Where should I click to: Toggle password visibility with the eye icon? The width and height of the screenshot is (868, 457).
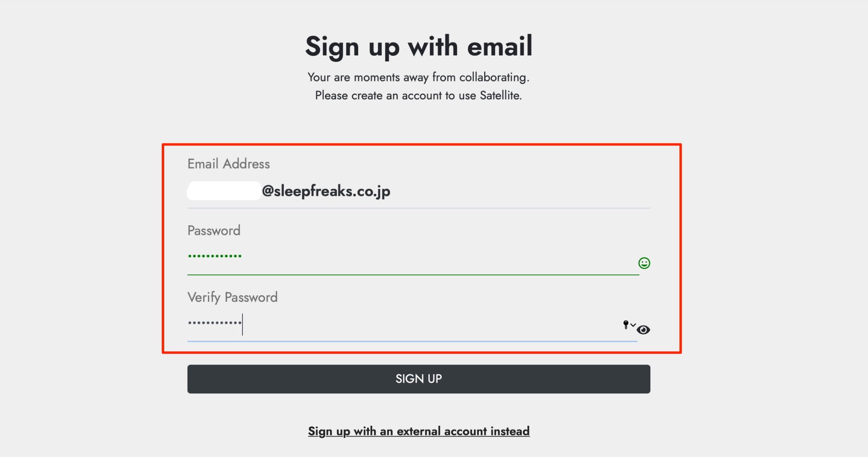click(643, 330)
